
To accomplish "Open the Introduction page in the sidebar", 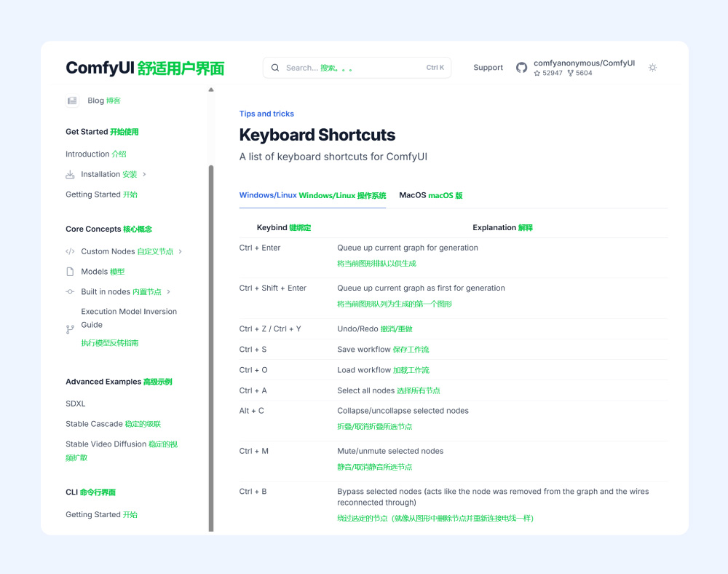I will tap(95, 154).
